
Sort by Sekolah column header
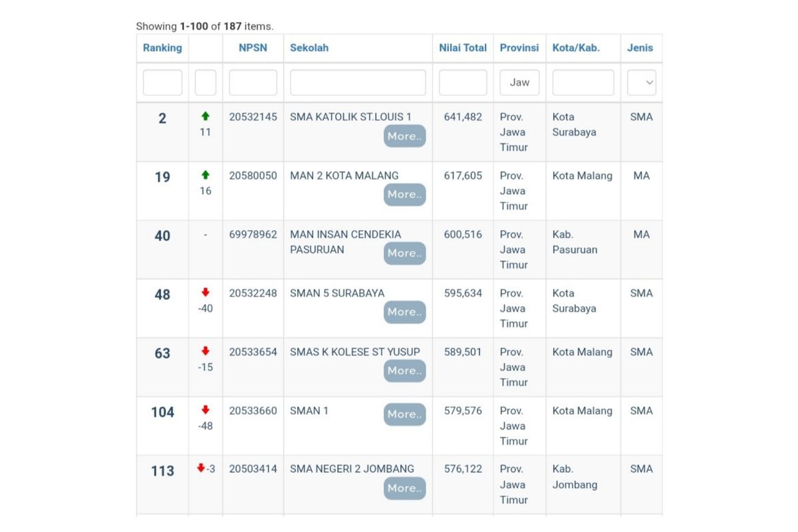coord(309,48)
